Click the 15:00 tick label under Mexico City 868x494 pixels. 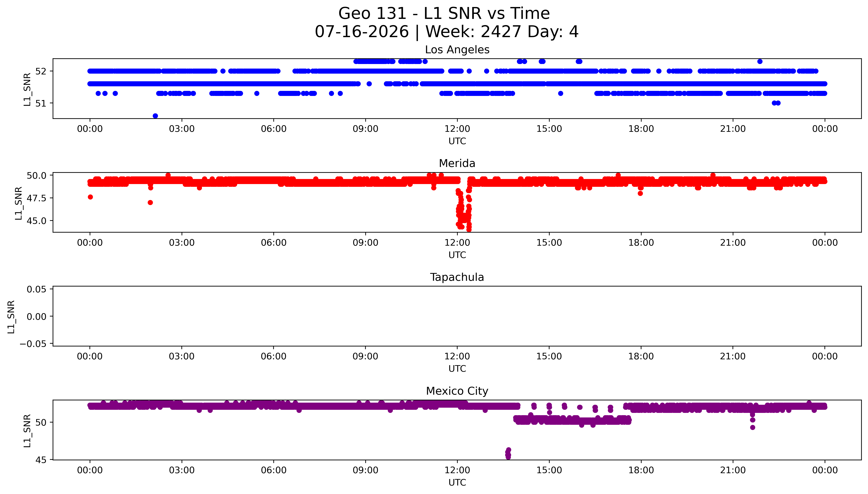(549, 470)
